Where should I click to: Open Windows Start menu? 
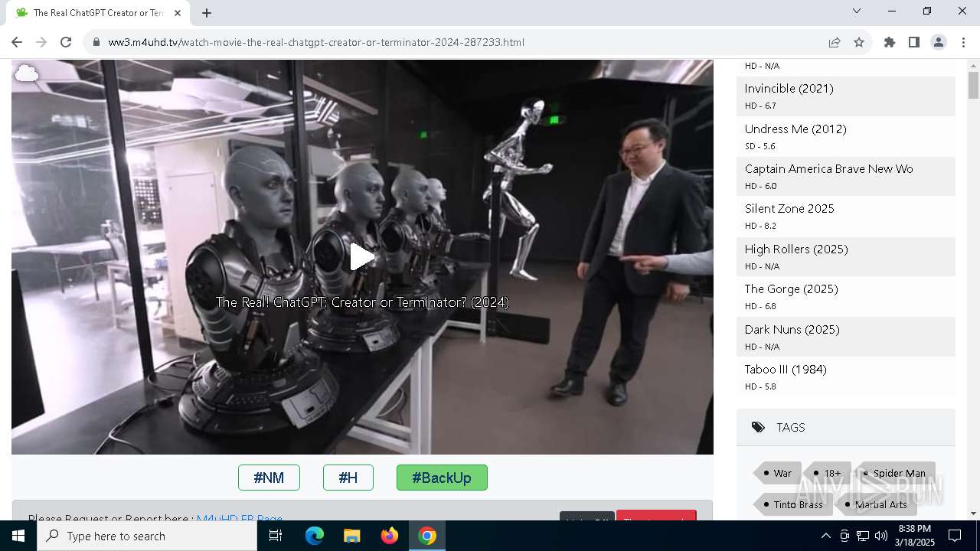pyautogui.click(x=18, y=536)
